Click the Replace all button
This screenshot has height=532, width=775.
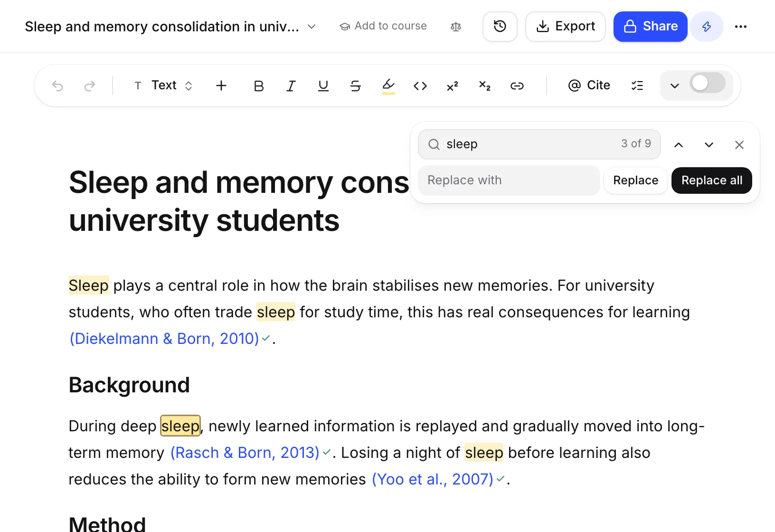click(x=712, y=180)
